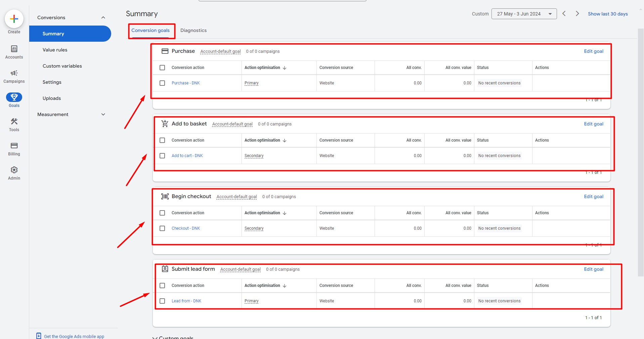644x339 pixels.
Task: Open the Tools wrench icon
Action: point(14,121)
